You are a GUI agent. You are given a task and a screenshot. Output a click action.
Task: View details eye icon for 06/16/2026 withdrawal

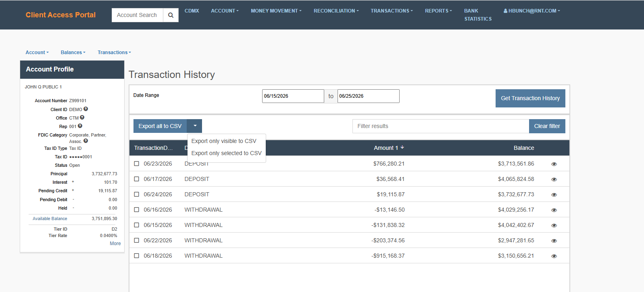(554, 210)
